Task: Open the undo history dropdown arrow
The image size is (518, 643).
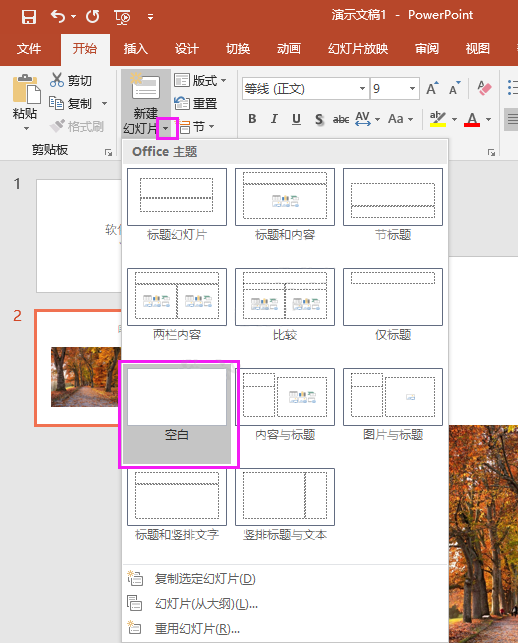Action: pyautogui.click(x=73, y=17)
